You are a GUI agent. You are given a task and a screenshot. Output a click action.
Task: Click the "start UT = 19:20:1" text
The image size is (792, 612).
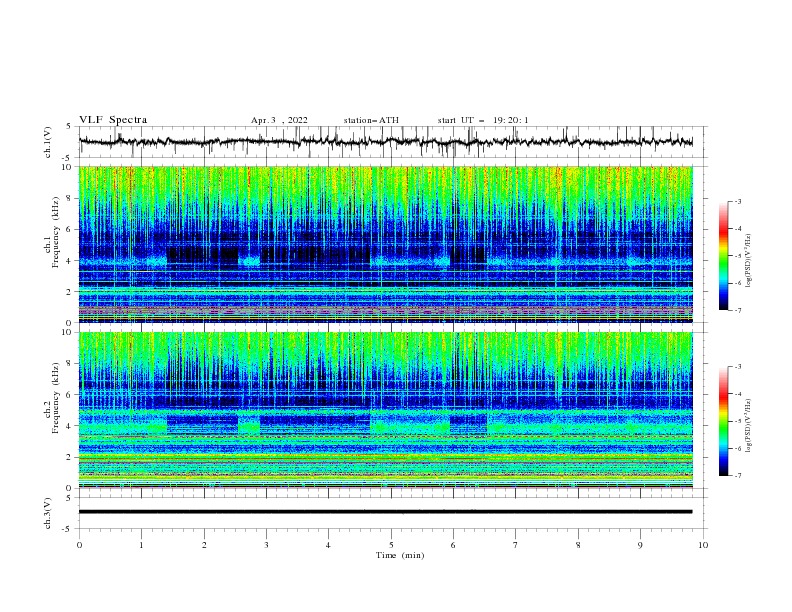click(x=483, y=120)
